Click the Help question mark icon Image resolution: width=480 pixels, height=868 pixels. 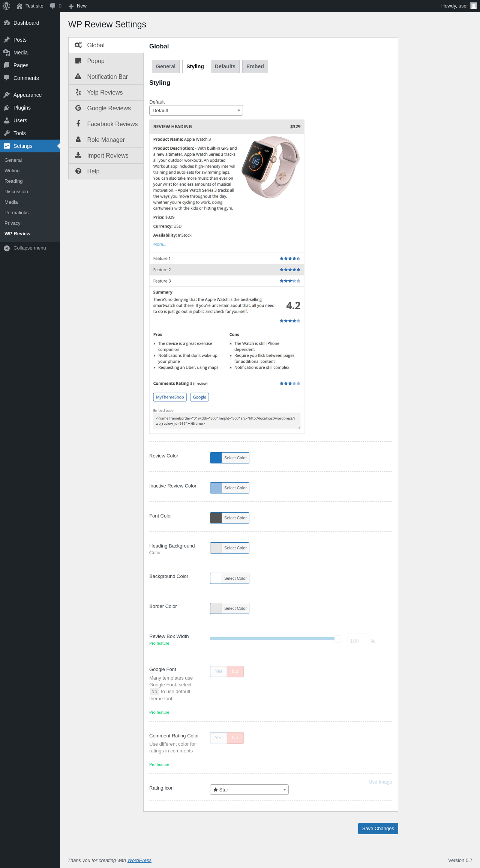pyautogui.click(x=78, y=171)
